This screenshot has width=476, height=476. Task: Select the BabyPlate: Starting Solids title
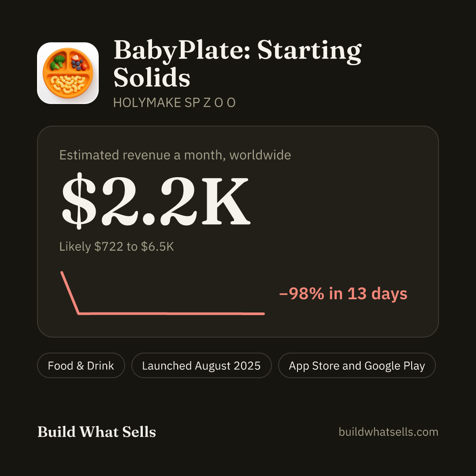(x=238, y=63)
